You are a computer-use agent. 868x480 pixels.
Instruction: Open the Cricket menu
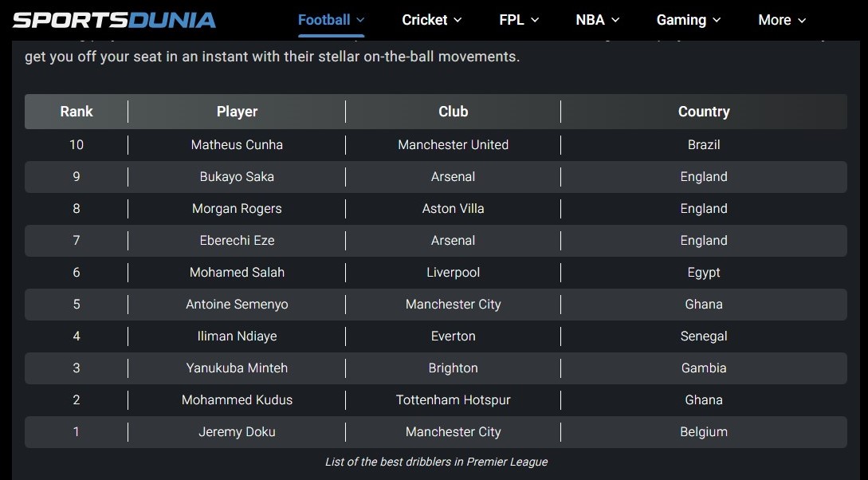click(x=424, y=20)
